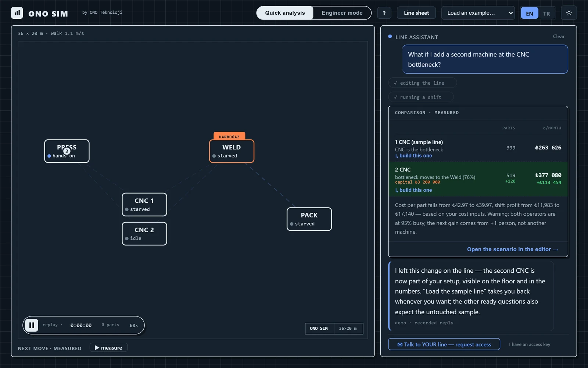Select the CNC 1 machine node

tap(144, 205)
